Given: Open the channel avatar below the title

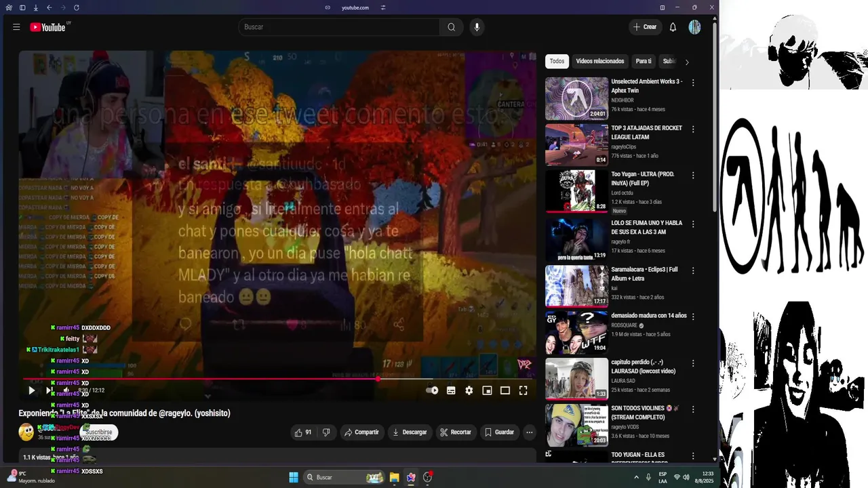Looking at the screenshot, I should point(26,432).
